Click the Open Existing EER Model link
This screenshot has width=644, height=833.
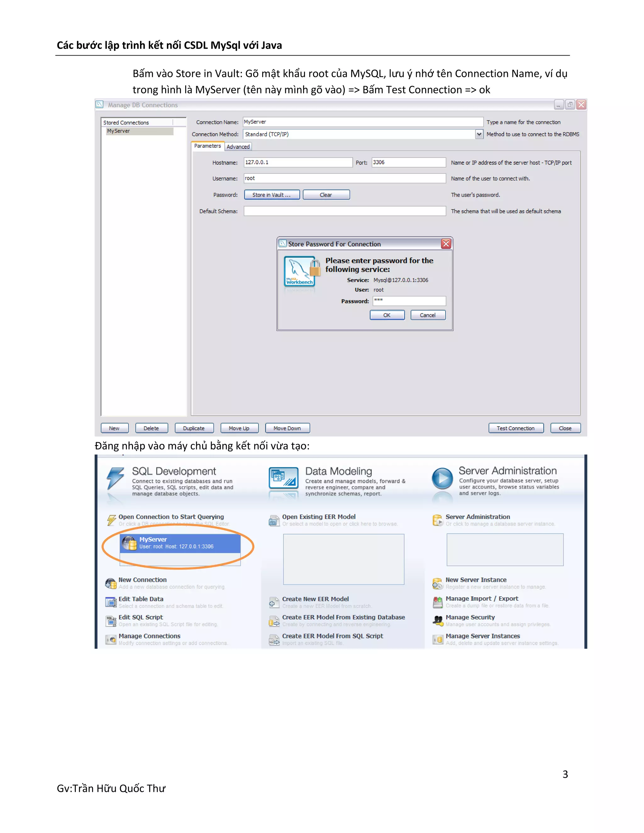(x=319, y=517)
